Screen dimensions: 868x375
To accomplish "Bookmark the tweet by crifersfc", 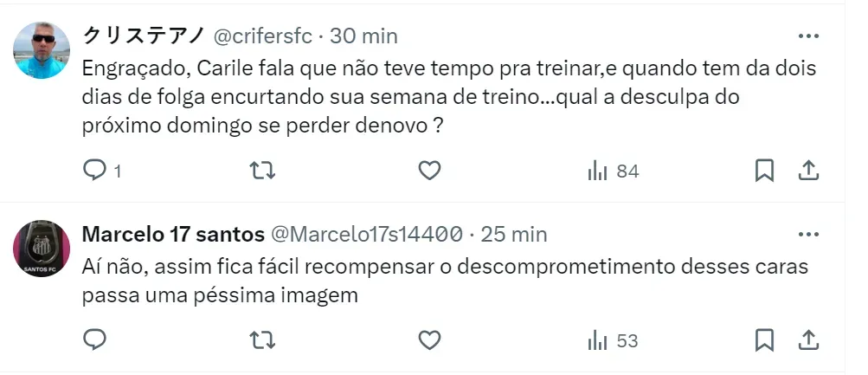I will click(x=763, y=171).
